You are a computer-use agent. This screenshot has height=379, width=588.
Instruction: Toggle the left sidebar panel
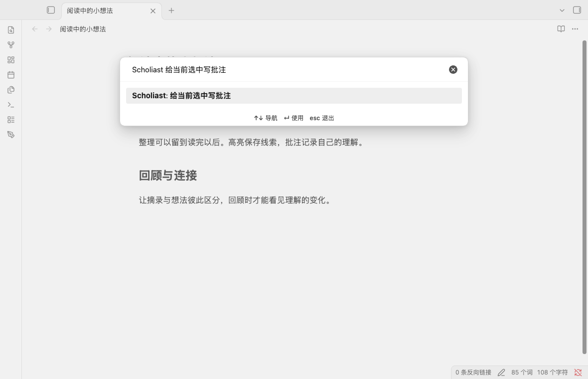[x=51, y=10]
